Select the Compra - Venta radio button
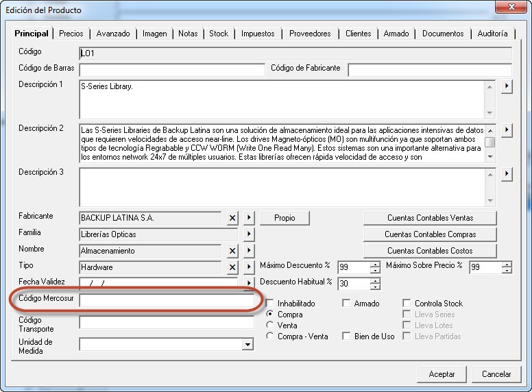The image size is (532, 392). [x=270, y=336]
